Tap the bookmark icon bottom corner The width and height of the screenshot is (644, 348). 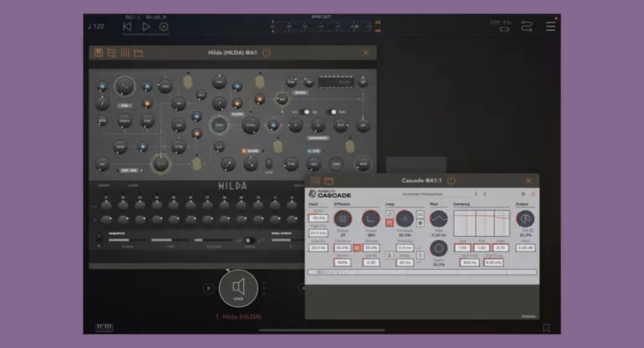547,327
